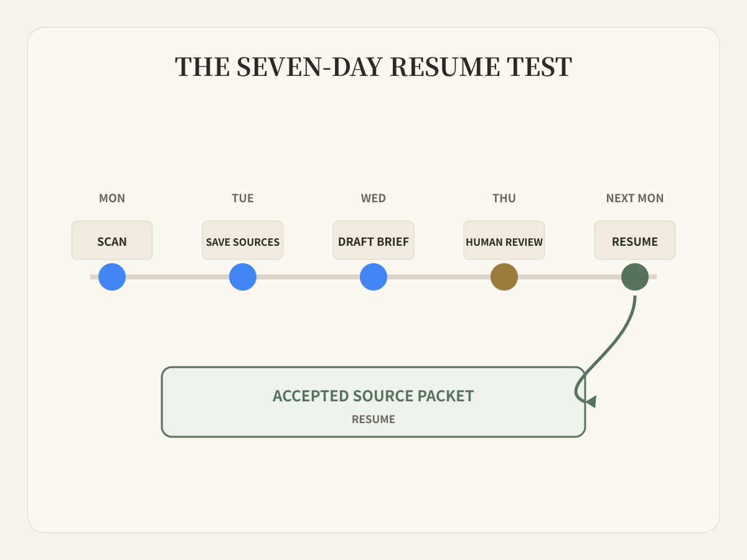The width and height of the screenshot is (747, 560).
Task: Choose the RESUME box below NEXT MON
Action: 635,240
